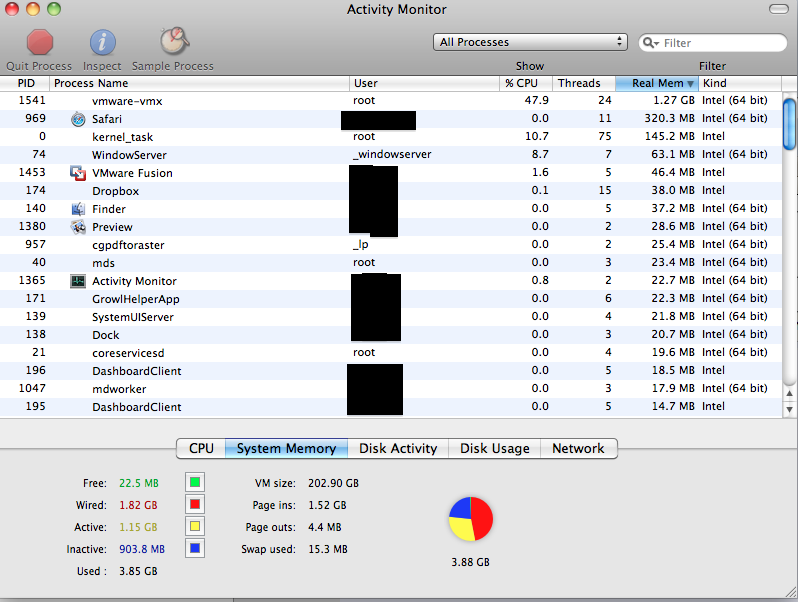The height and width of the screenshot is (602, 798).
Task: Select the Safari compass icon in list
Action: (x=78, y=119)
